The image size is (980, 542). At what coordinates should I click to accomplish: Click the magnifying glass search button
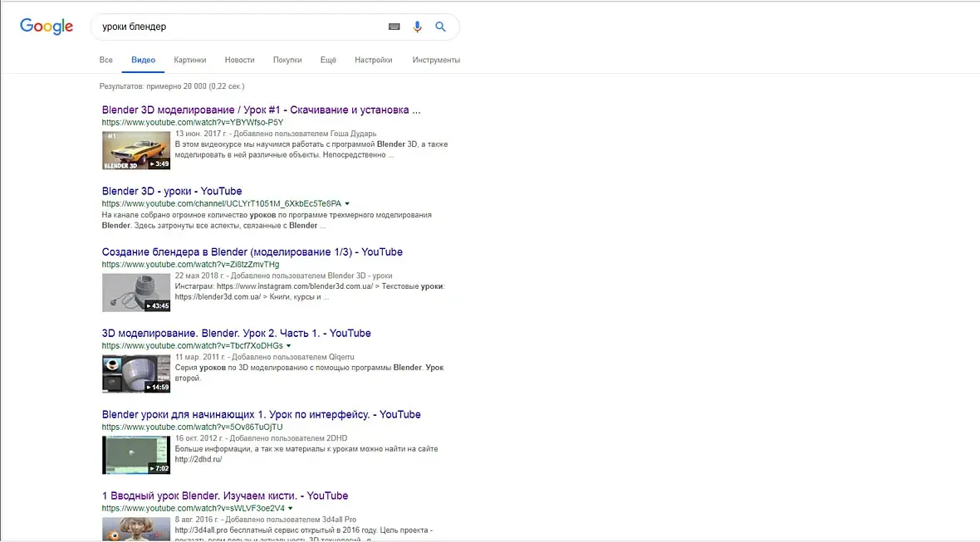pos(441,27)
